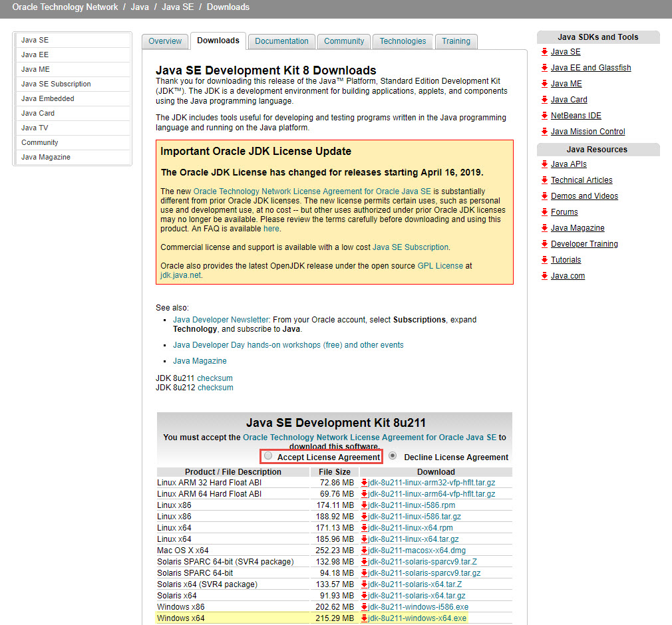Click the red arrow icon beside Java EE and Glassfish
The height and width of the screenshot is (625, 672).
(x=545, y=68)
